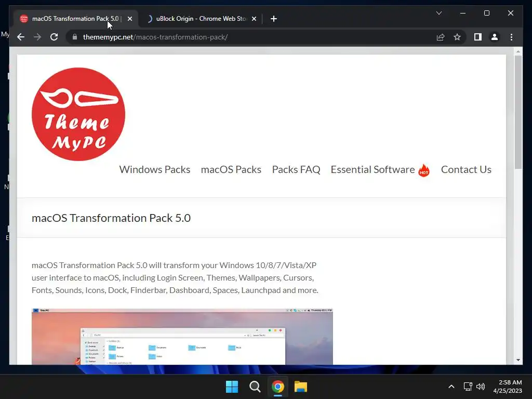532x399 pixels.
Task: Click the scrollbar down arrow
Action: point(518,360)
